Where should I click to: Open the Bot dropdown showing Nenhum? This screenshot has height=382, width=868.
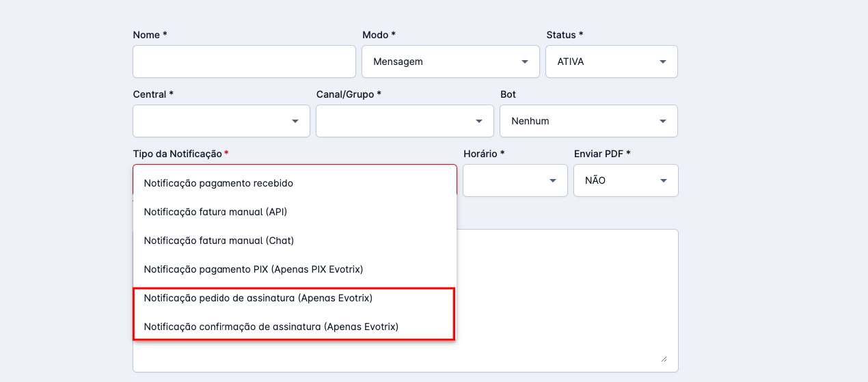[588, 121]
